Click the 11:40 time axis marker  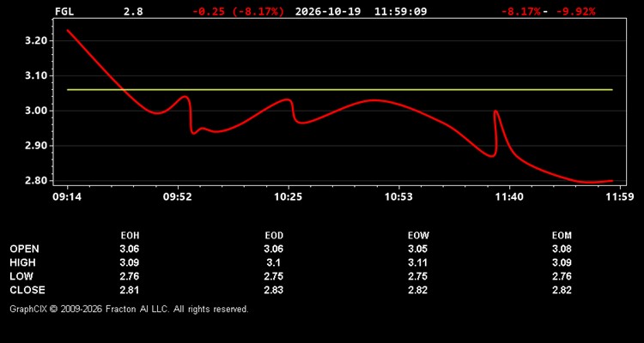pyautogui.click(x=509, y=197)
